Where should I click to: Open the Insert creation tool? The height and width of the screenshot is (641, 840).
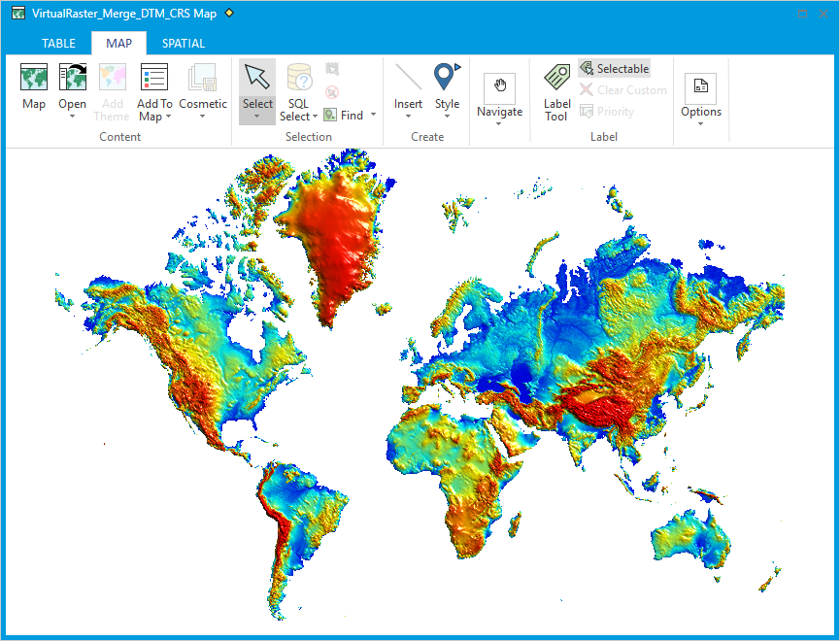tap(408, 87)
